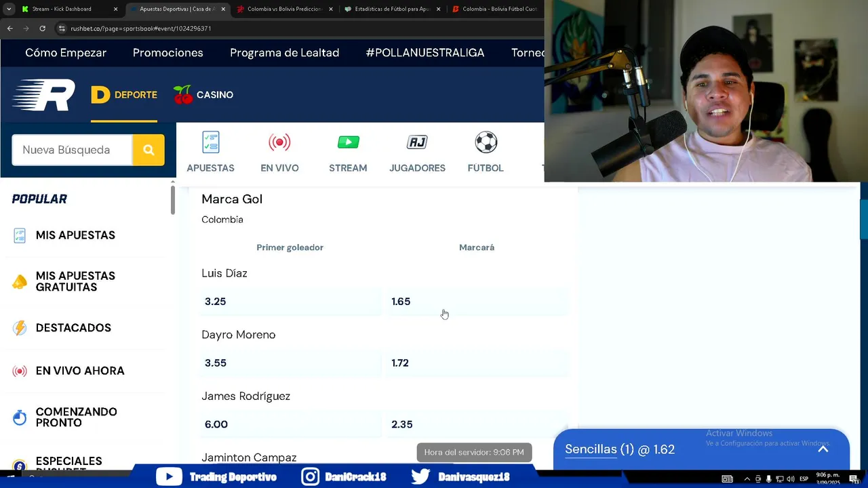
Task: Show hidden system tray icons
Action: (x=747, y=479)
